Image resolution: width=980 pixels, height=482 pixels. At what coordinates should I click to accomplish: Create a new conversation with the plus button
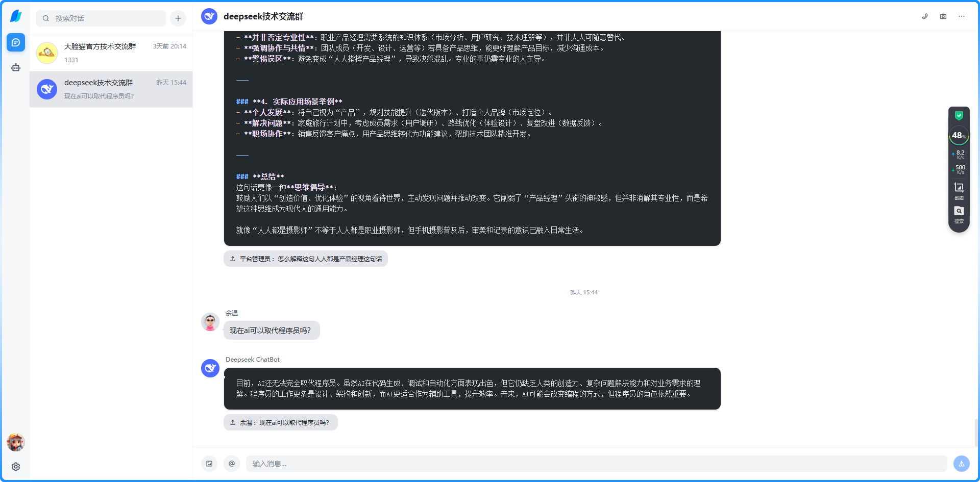(178, 18)
